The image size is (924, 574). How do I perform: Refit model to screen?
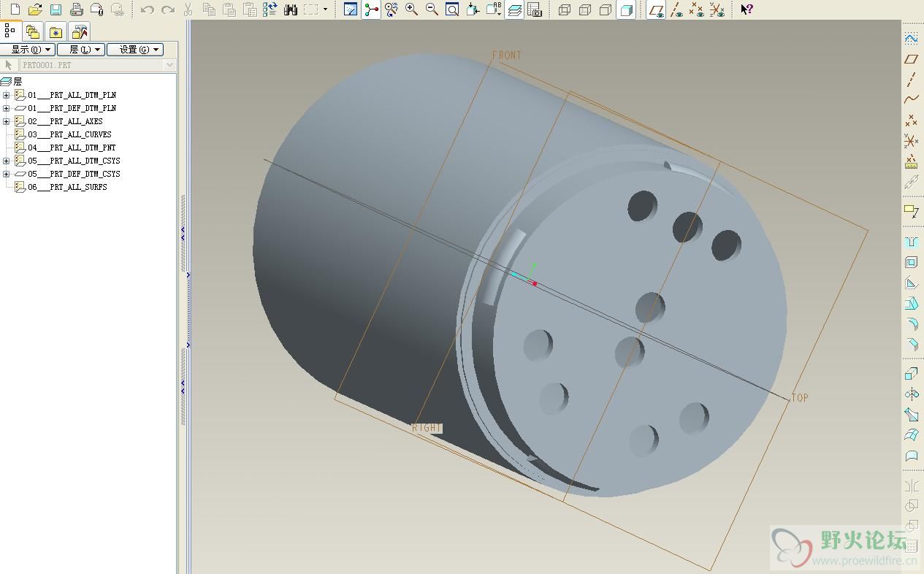(453, 9)
